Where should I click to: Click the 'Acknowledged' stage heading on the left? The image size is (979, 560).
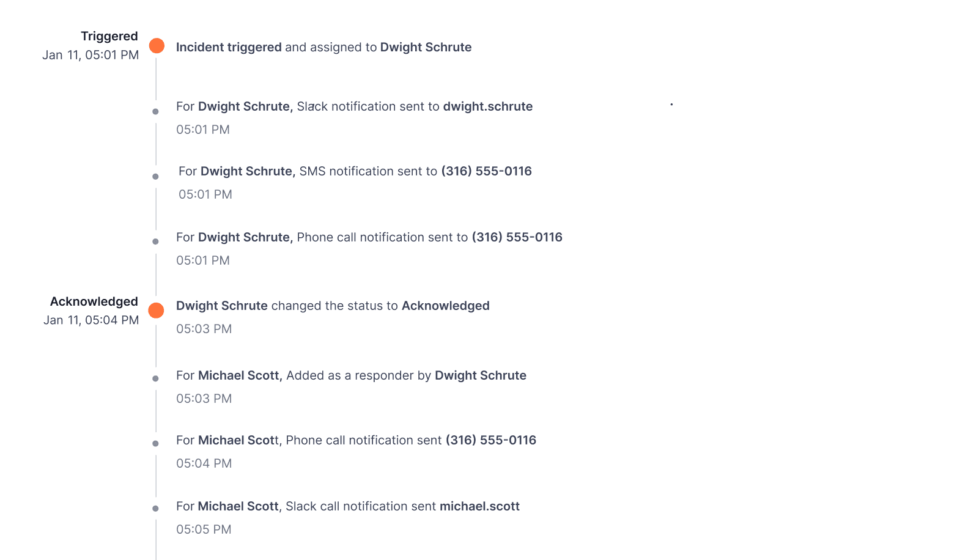(x=94, y=301)
